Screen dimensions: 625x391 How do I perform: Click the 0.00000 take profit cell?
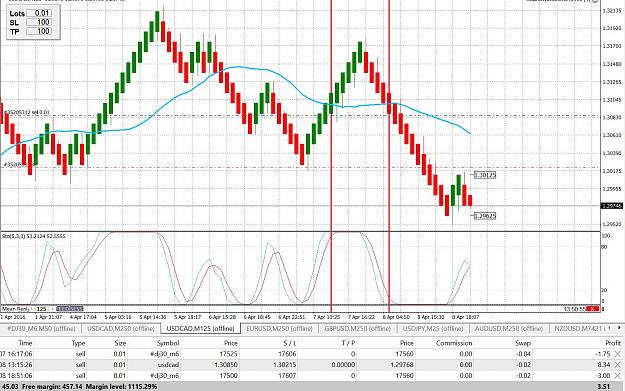click(343, 365)
